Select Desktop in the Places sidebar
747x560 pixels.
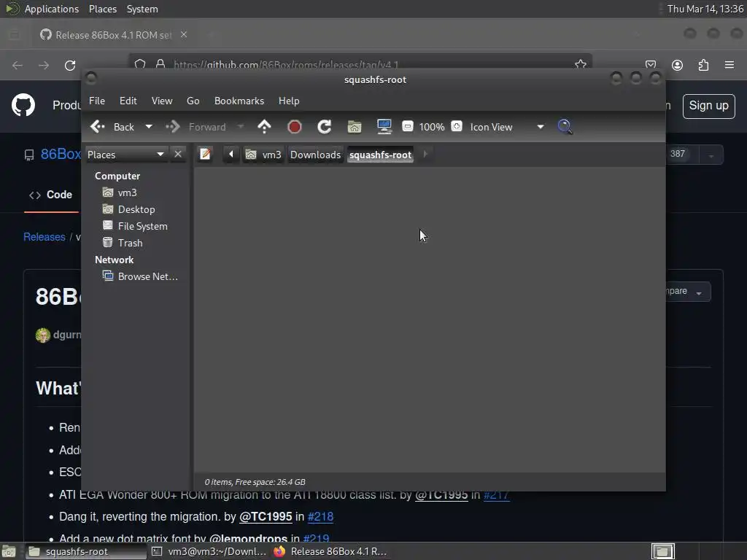138,209
